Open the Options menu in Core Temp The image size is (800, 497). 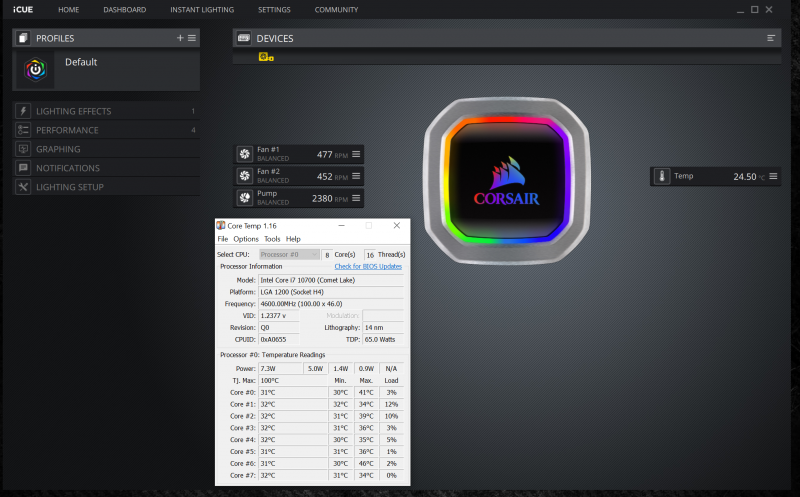[x=246, y=239]
